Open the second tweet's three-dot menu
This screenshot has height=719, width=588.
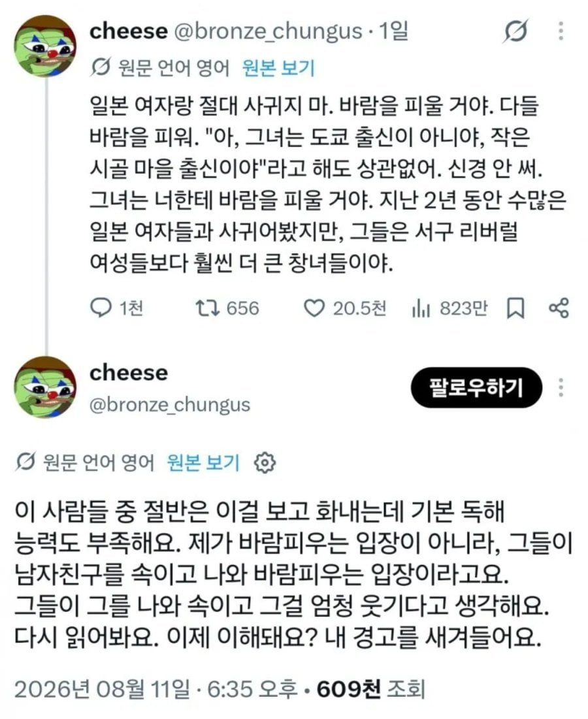pos(561,388)
